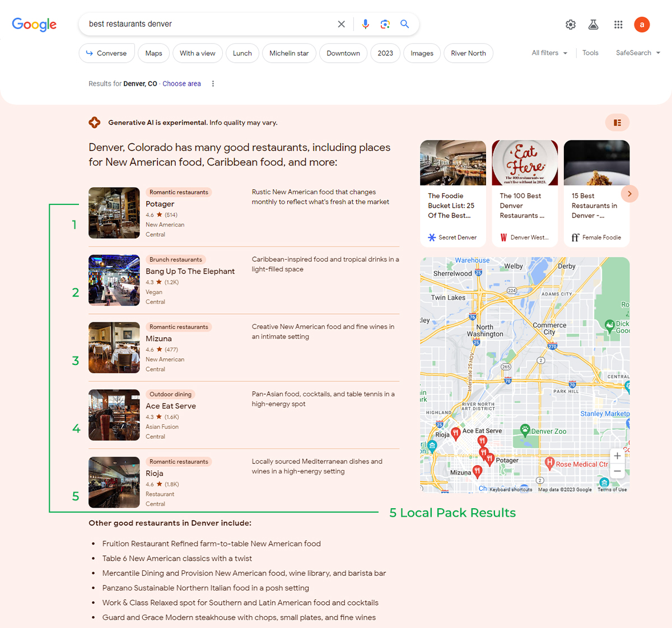Screen dimensions: 672x628
Task: Clear the search box with the X icon
Action: tap(341, 24)
